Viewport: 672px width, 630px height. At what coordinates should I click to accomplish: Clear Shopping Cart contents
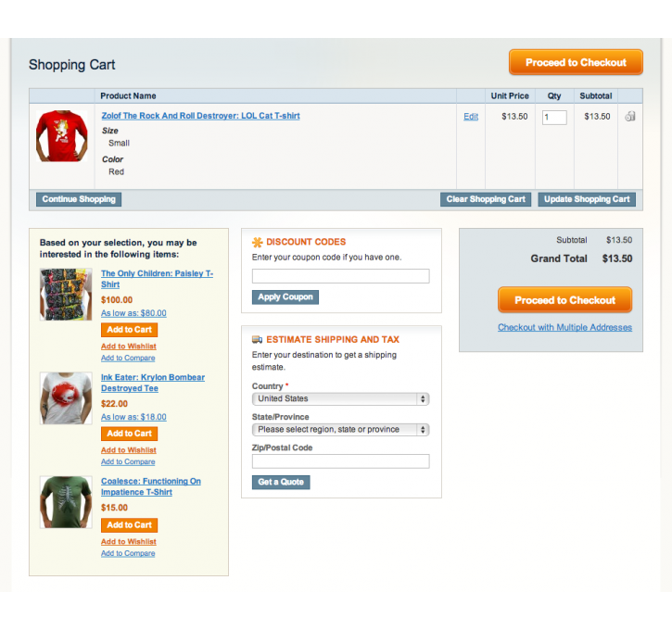pyautogui.click(x=486, y=199)
